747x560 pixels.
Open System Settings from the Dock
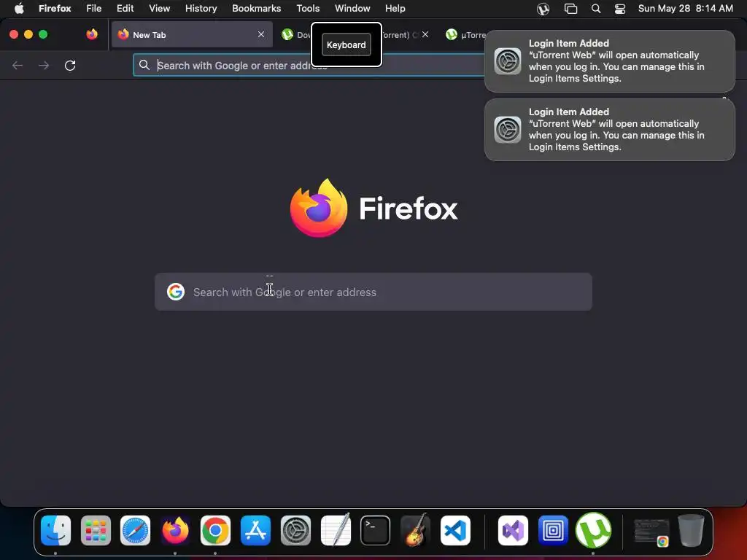click(295, 530)
